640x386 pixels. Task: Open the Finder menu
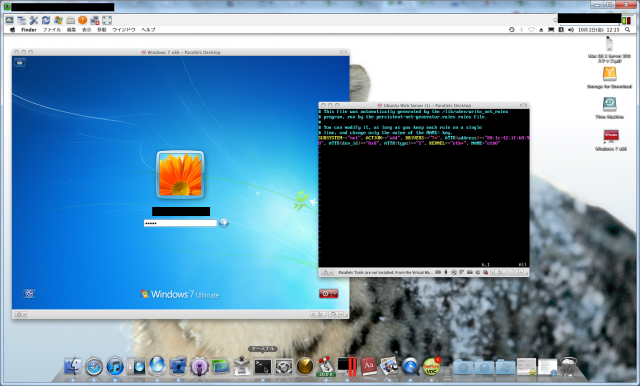[x=29, y=30]
